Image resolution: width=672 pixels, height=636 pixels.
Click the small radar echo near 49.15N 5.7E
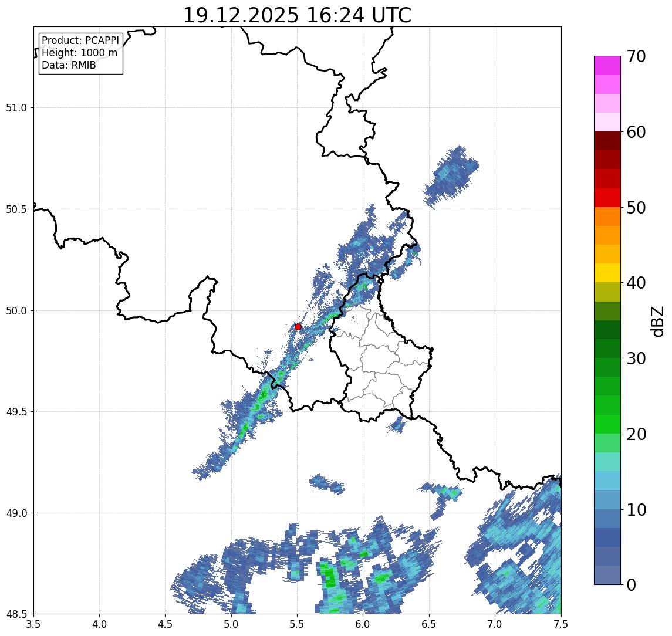click(327, 484)
